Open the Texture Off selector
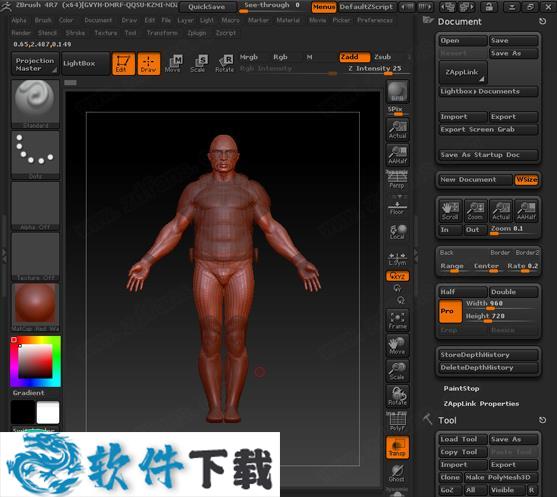 35,257
